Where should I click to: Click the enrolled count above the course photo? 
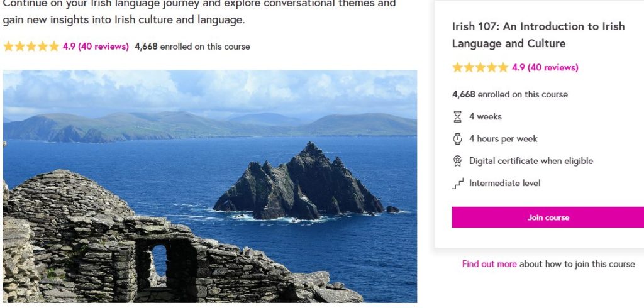tap(192, 46)
